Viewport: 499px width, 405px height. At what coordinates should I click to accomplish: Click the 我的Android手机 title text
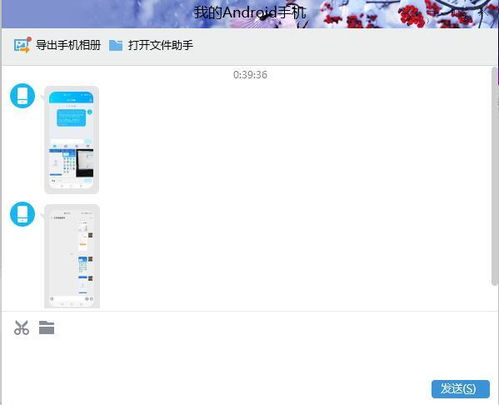tap(250, 13)
